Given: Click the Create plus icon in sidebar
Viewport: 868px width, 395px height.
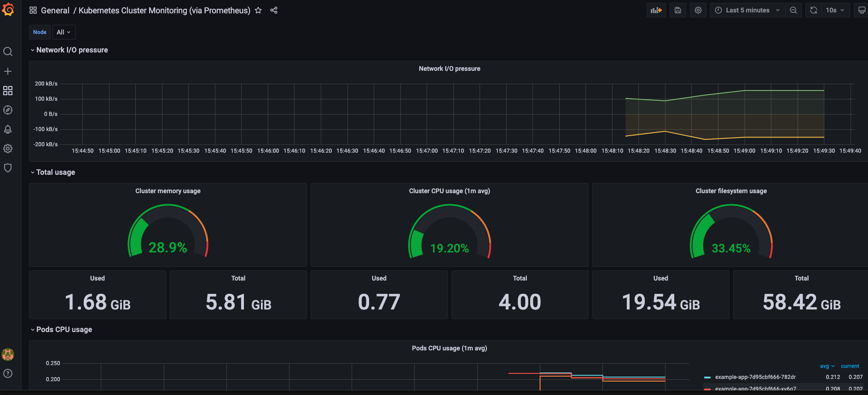Looking at the screenshot, I should (x=8, y=71).
